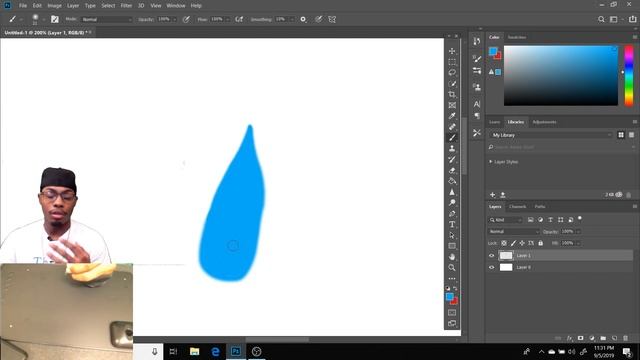Toggle lock transparent pixels
Image resolution: width=640 pixels, height=360 pixels.
click(504, 243)
